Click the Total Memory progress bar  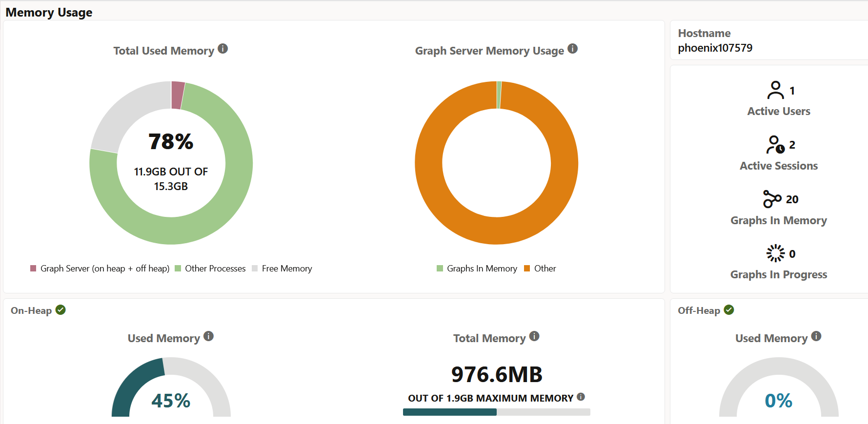pos(497,412)
